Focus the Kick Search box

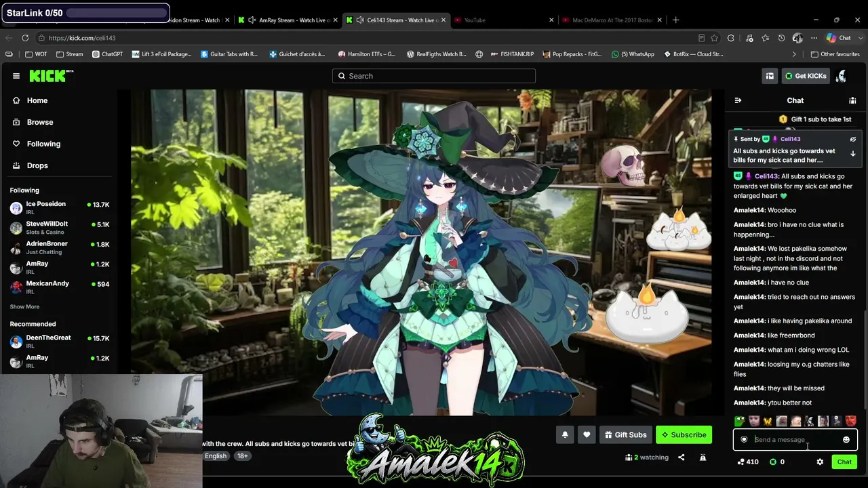tap(434, 76)
